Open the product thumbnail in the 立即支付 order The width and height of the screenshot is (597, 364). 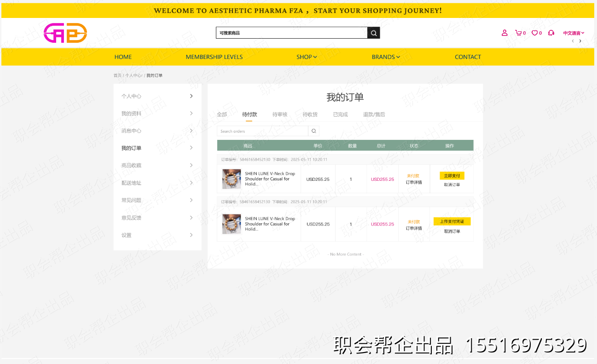[232, 179]
